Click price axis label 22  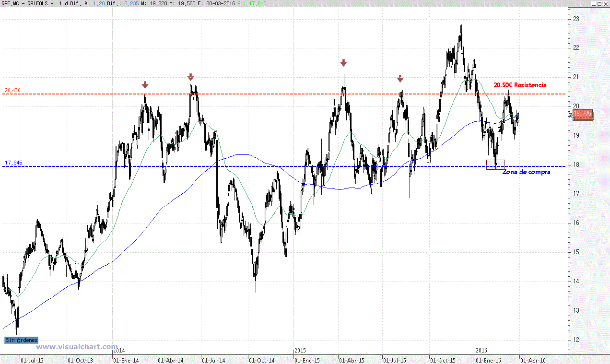pyautogui.click(x=576, y=48)
